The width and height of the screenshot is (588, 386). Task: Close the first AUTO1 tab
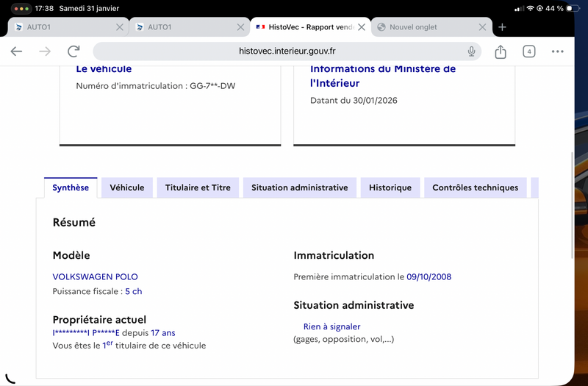click(119, 27)
